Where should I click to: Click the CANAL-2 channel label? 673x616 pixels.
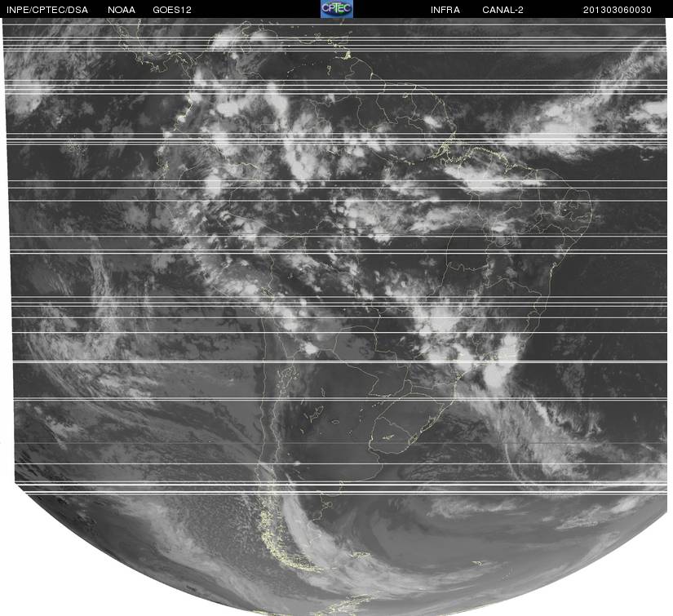point(503,10)
